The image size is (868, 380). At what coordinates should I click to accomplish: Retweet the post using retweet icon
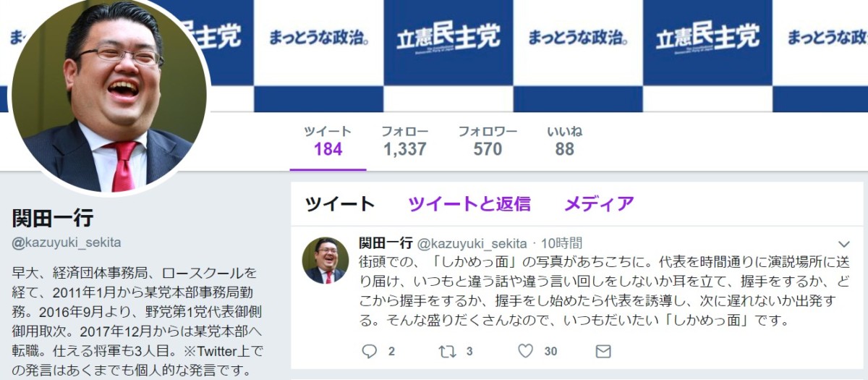[x=447, y=351]
